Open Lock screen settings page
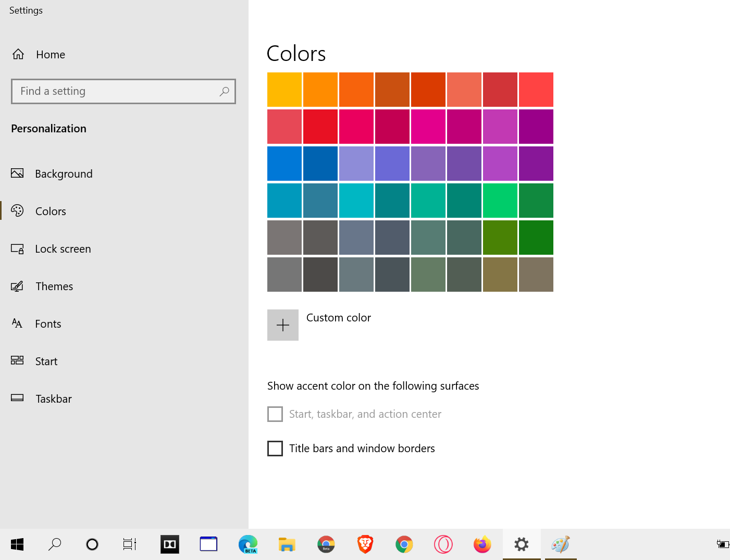730x560 pixels. coord(63,249)
